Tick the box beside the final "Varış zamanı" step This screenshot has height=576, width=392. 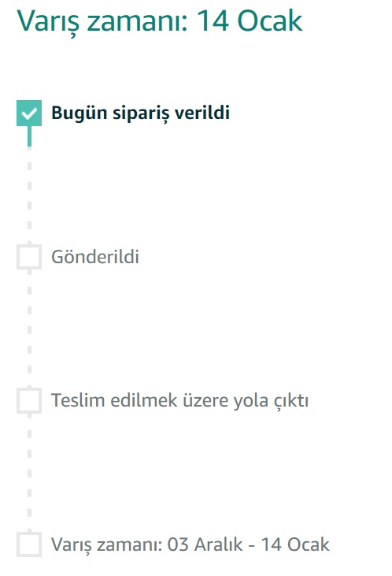click(x=29, y=544)
